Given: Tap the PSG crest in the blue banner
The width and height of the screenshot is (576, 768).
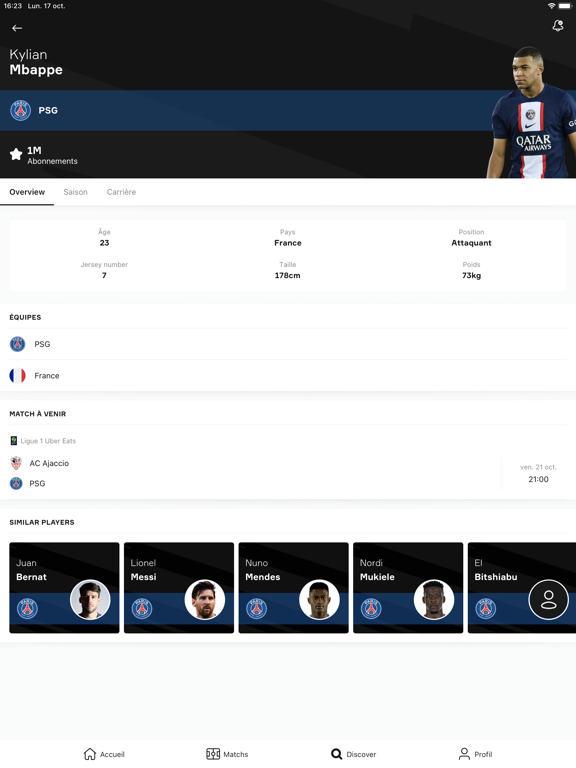Looking at the screenshot, I should [x=21, y=111].
